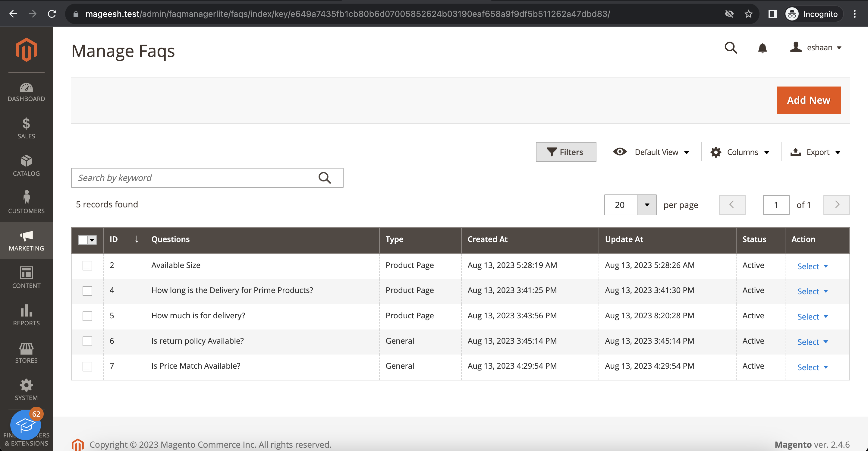
Task: Open the Sales menu item
Action: [26, 128]
